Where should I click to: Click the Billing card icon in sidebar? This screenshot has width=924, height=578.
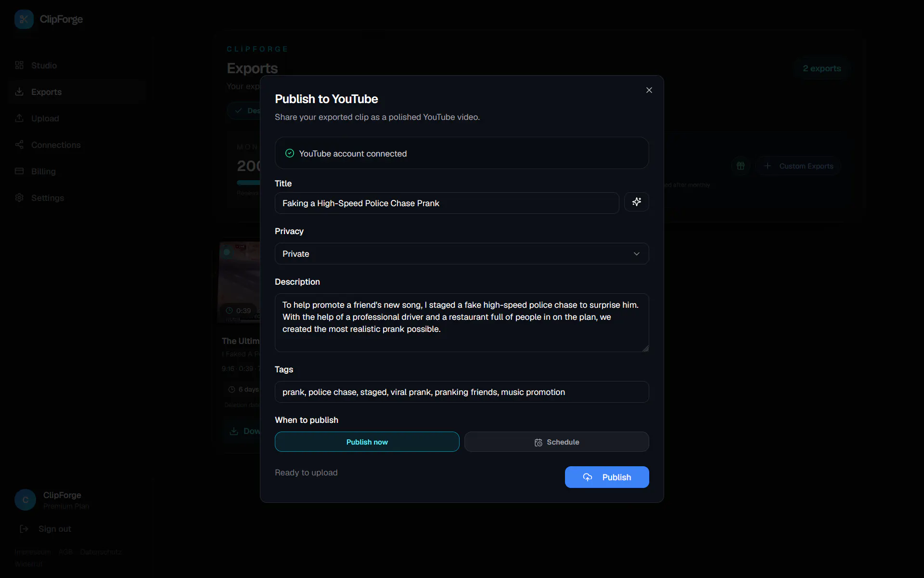click(19, 171)
